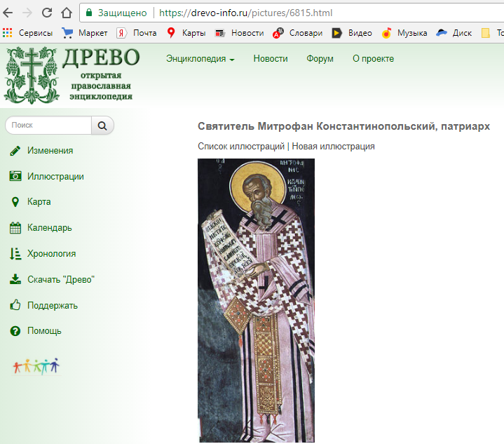Click the Музыка bookmark label
504x444 pixels.
tap(412, 33)
